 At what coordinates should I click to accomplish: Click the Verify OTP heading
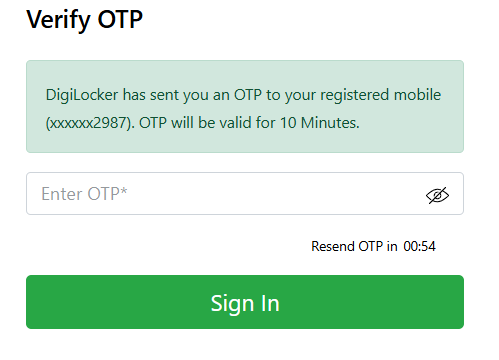point(85,20)
